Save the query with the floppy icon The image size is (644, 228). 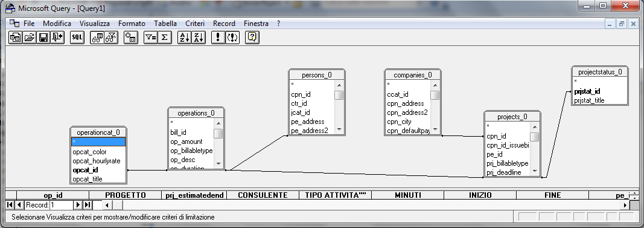click(43, 37)
